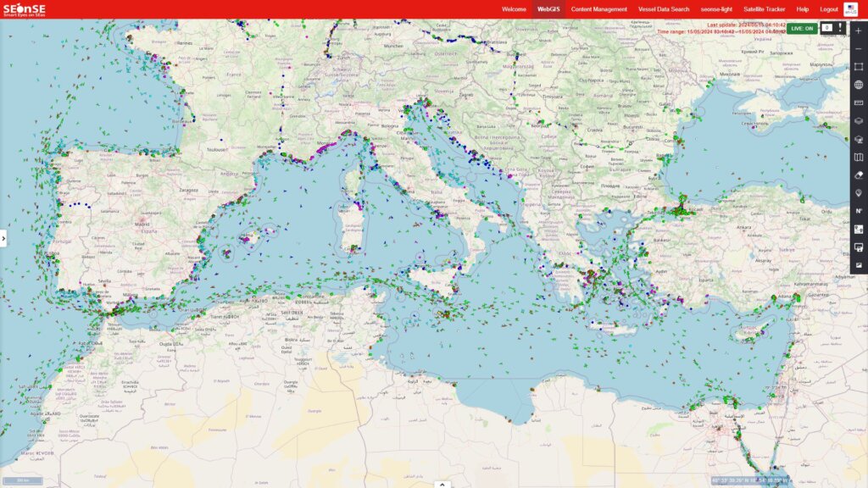Select the rectangle area selection tool

coord(859,67)
